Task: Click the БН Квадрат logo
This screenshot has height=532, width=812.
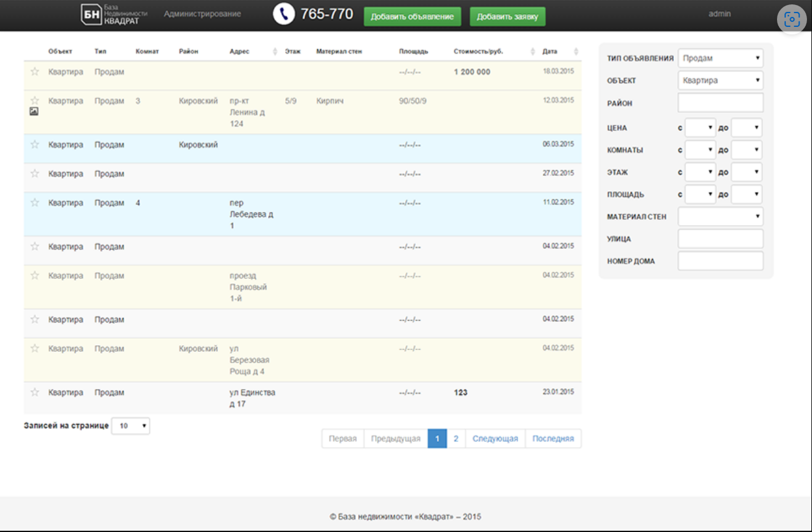Action: coord(114,15)
